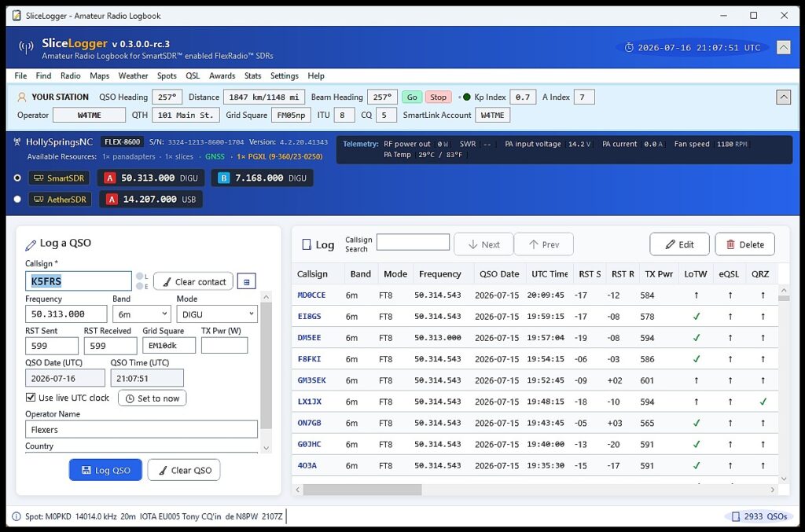Click the LoTW checkmark in DM5EE row
Image resolution: width=805 pixels, height=532 pixels.
tap(697, 338)
